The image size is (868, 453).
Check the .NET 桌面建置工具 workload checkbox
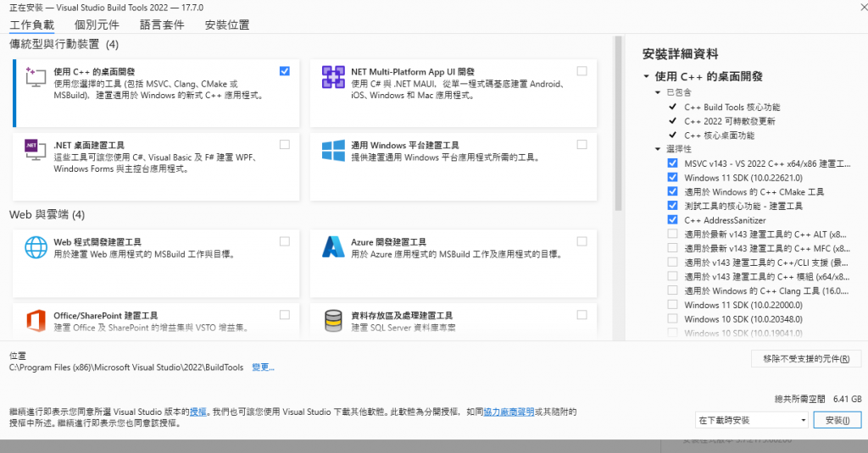[x=285, y=144]
